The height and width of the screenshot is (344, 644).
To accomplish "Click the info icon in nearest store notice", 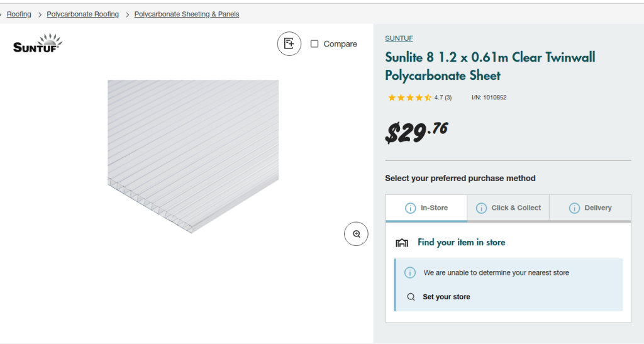I will click(410, 273).
